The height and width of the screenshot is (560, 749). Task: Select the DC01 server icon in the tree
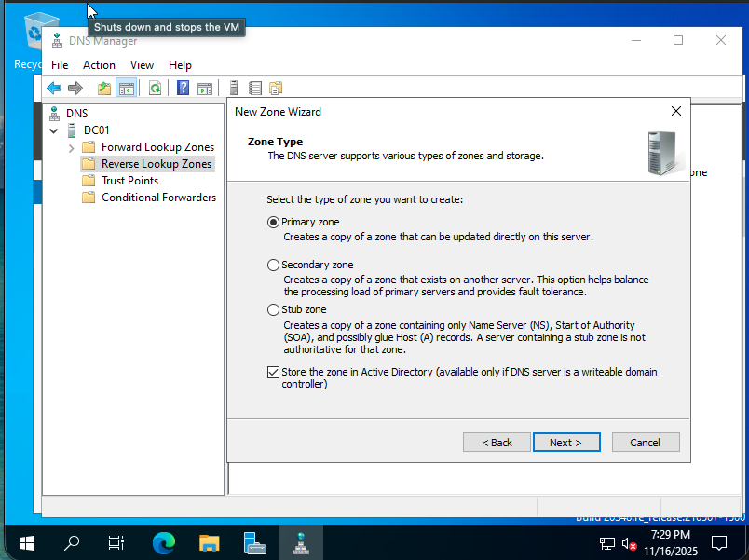click(x=72, y=130)
